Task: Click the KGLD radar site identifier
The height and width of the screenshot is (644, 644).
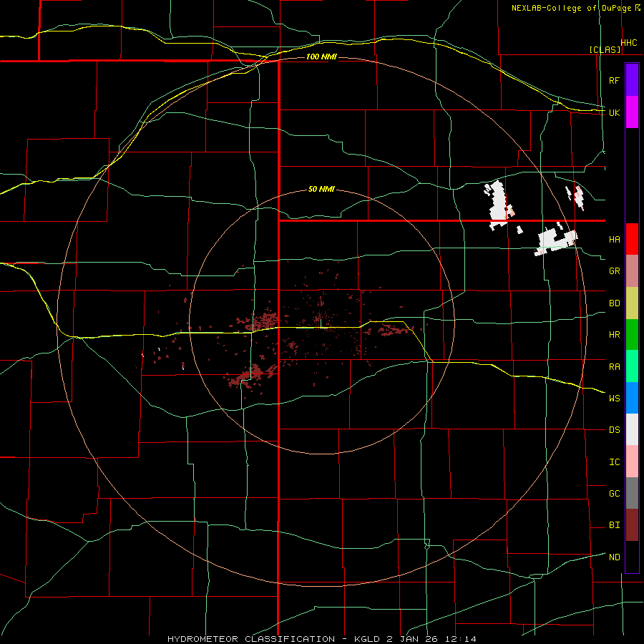Action: [368, 639]
